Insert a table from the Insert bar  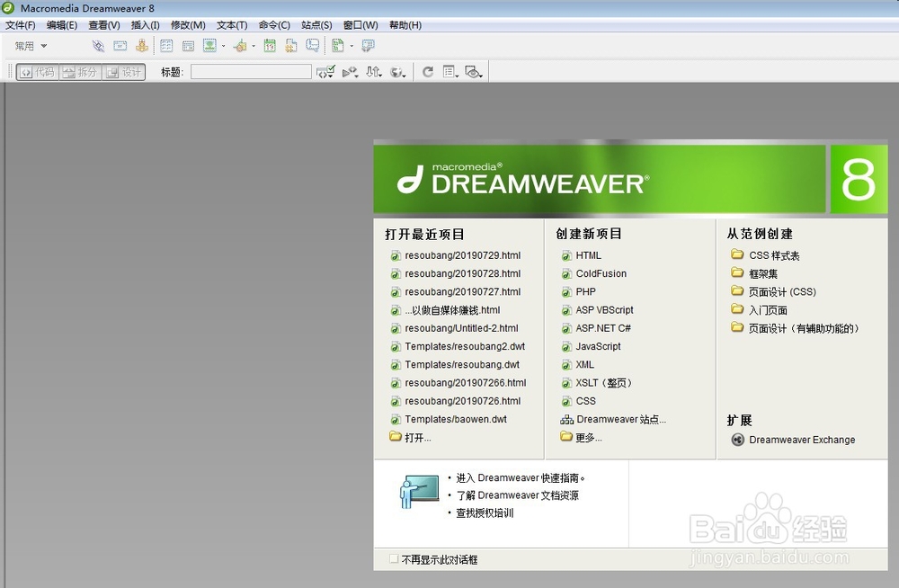tap(166, 46)
